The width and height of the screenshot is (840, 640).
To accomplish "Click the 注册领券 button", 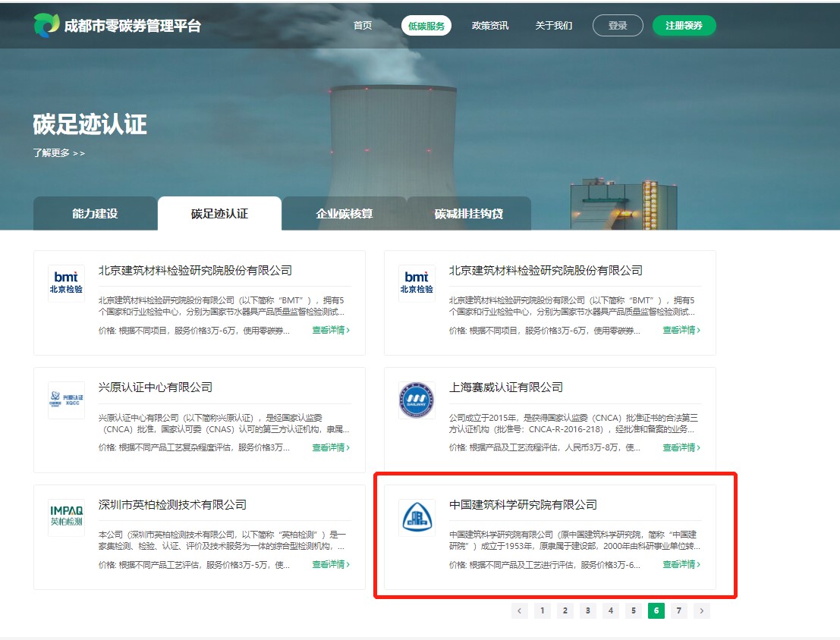I will click(684, 26).
